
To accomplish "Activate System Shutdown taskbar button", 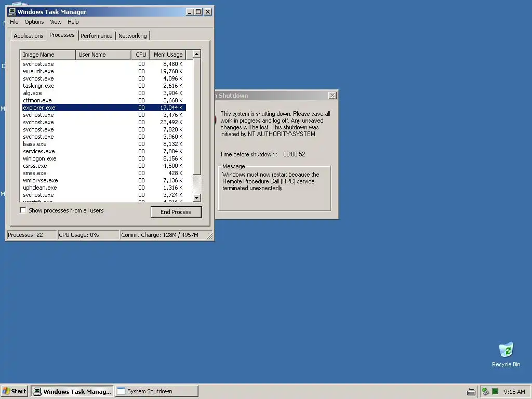I will pos(156,391).
